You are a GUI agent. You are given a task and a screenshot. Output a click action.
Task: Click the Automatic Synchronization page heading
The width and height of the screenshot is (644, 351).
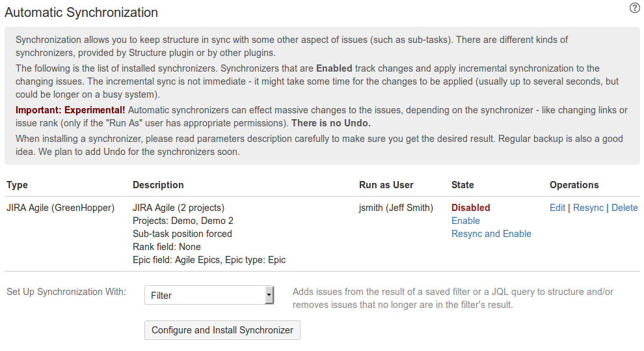point(81,12)
